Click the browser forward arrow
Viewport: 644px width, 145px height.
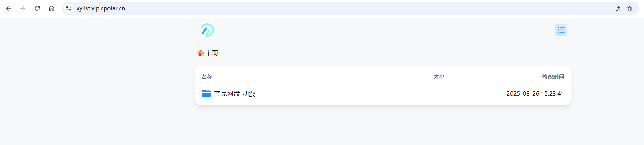click(x=23, y=8)
